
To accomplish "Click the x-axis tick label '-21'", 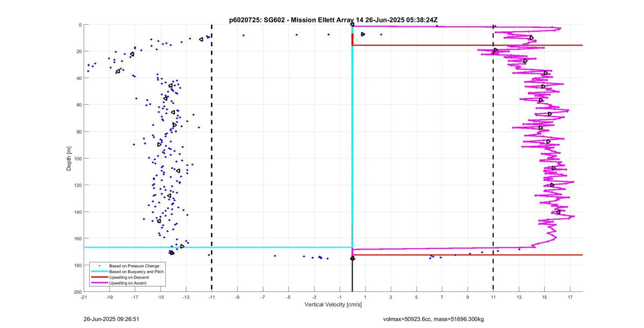I will click(x=84, y=297).
